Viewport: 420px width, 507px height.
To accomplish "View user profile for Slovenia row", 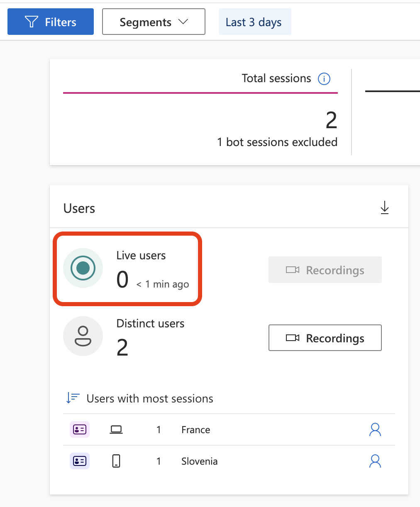I will coord(375,461).
